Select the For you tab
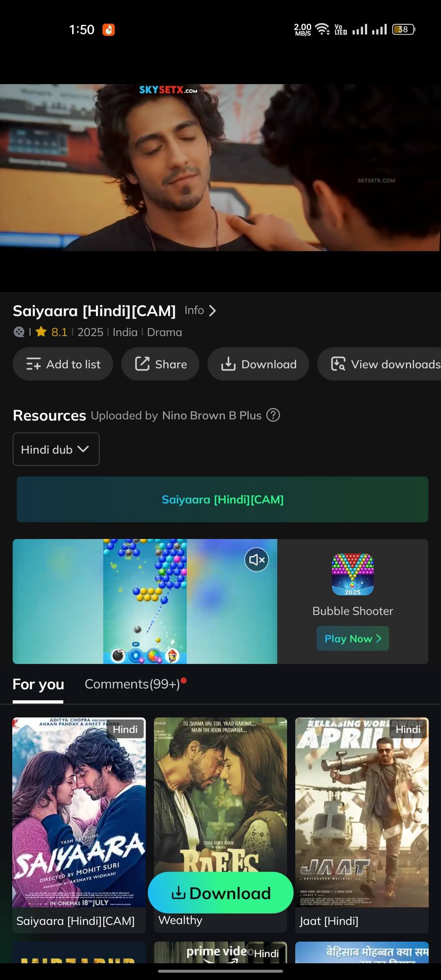 coord(38,684)
